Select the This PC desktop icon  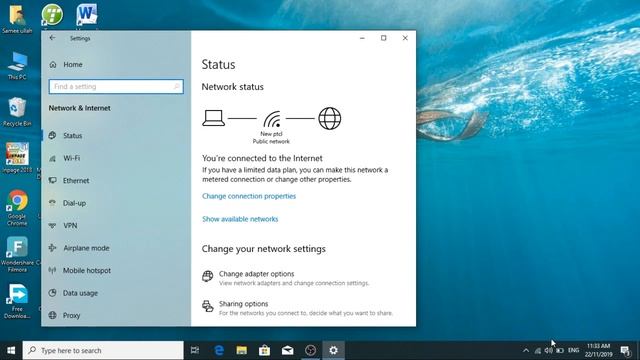17,65
